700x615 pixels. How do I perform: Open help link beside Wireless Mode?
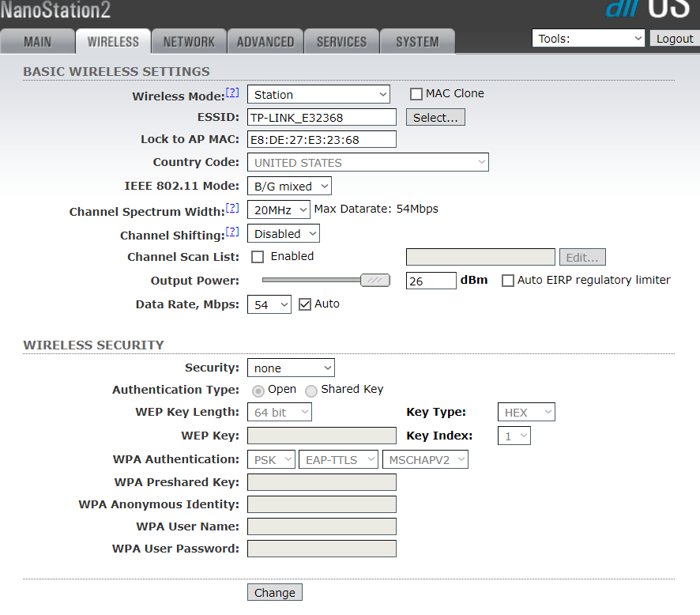click(232, 92)
